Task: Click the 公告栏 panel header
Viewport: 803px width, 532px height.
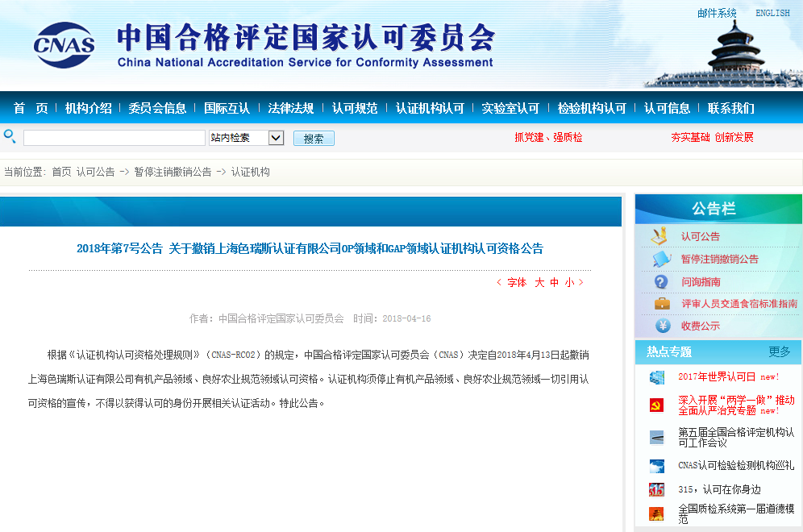Action: click(718, 209)
